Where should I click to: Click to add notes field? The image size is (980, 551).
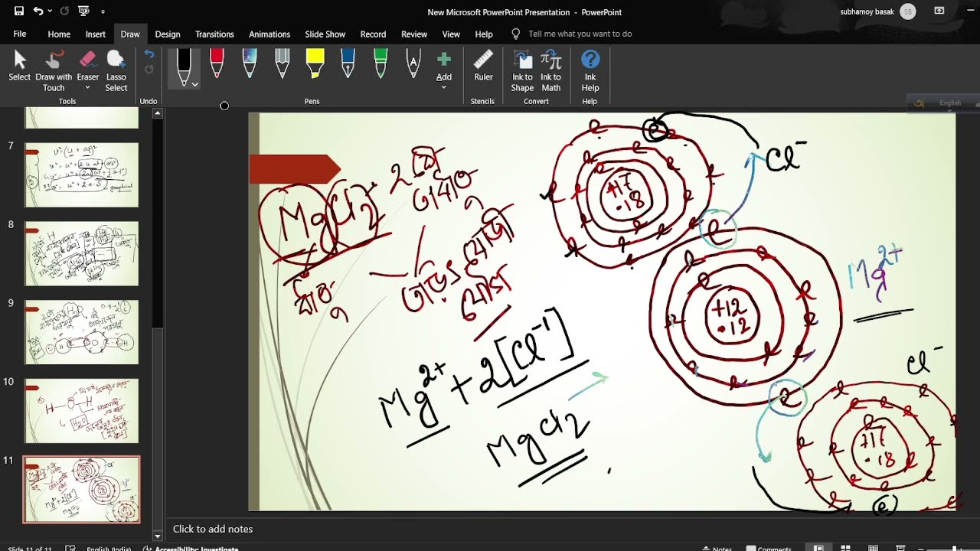point(213,529)
